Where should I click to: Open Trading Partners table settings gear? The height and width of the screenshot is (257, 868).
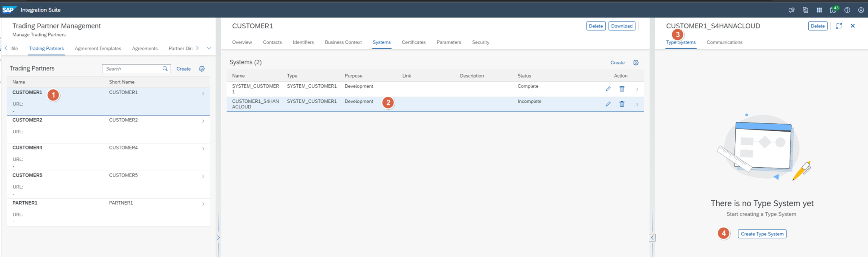point(202,69)
